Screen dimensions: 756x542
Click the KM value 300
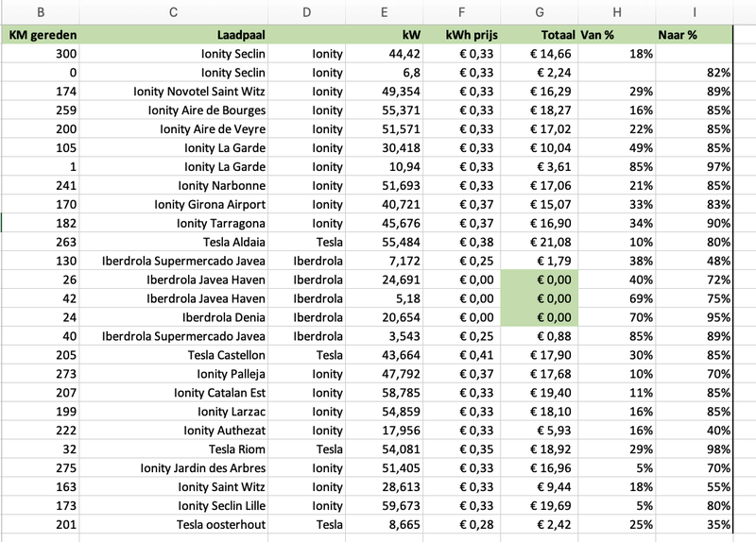pos(41,54)
